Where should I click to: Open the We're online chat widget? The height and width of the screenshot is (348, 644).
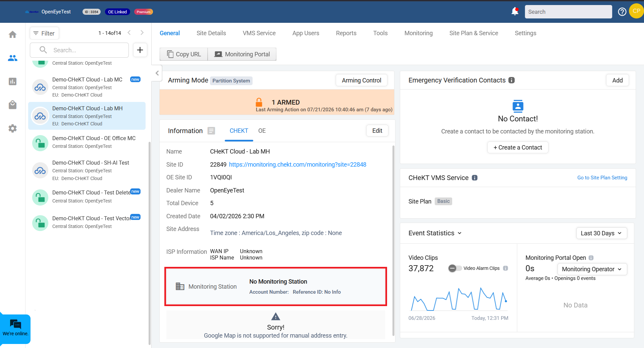coord(15,329)
